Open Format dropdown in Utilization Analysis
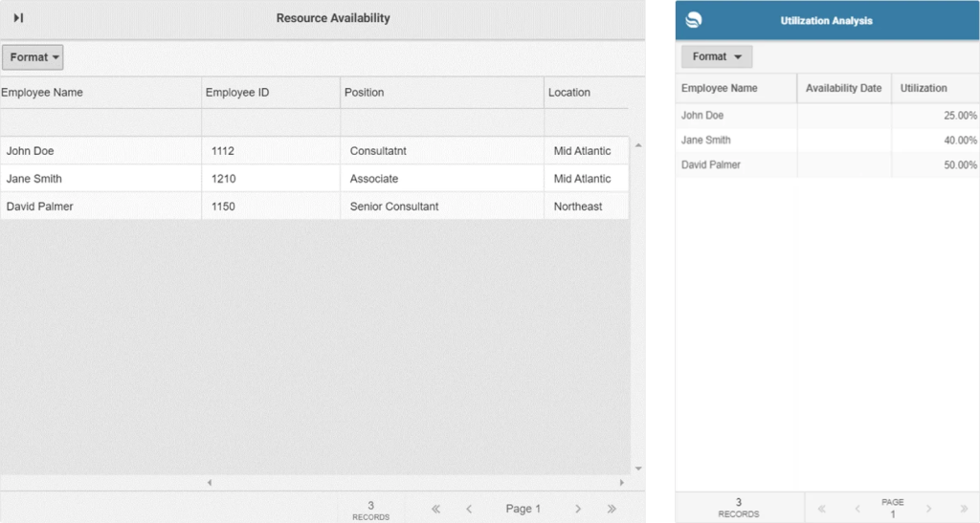The width and height of the screenshot is (980, 523). [x=717, y=56]
